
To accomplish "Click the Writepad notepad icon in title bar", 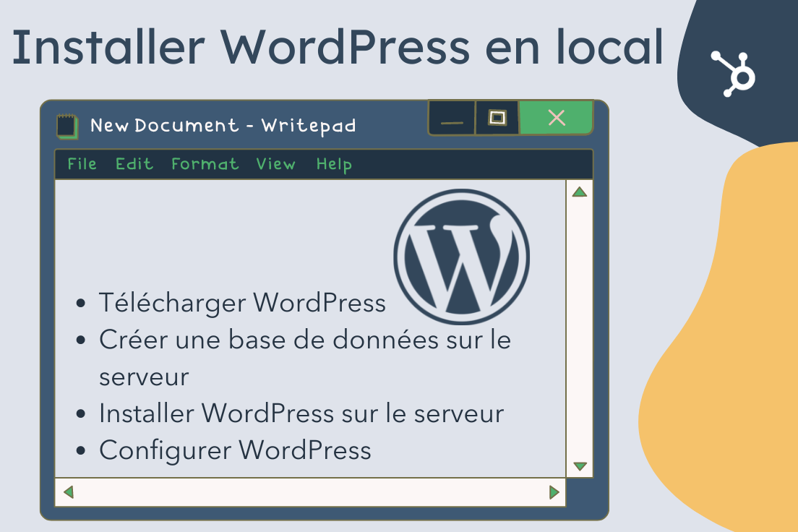I will [67, 126].
